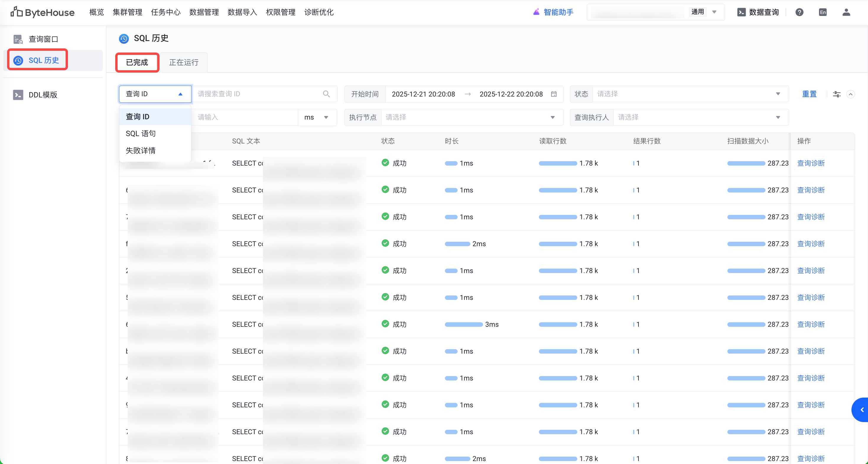This screenshot has height=464, width=868.
Task: Click the 重置 reset link
Action: (x=809, y=94)
